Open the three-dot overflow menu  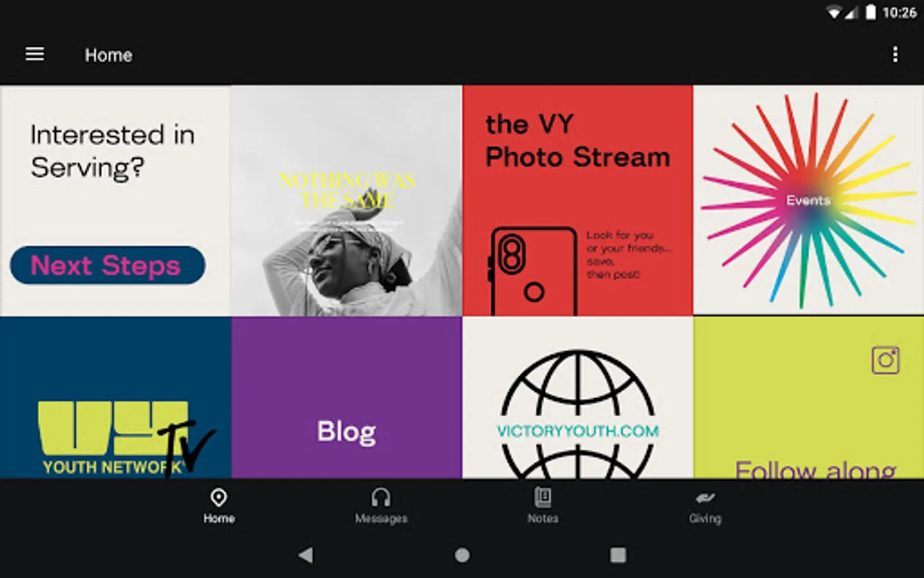click(x=895, y=55)
